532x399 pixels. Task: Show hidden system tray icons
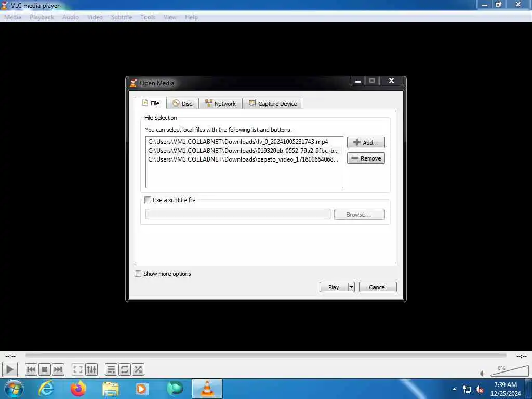coord(454,389)
